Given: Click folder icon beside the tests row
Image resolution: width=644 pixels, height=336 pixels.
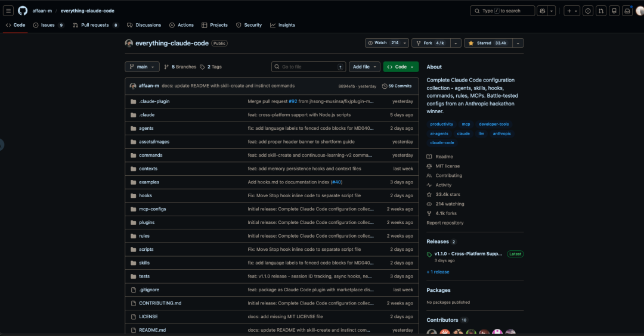Looking at the screenshot, I should (x=133, y=276).
